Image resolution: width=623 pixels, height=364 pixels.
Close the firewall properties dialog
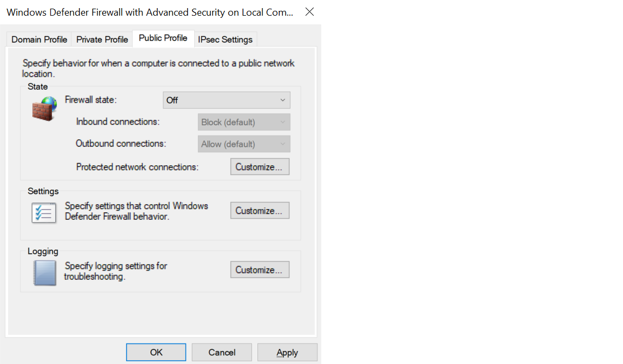click(309, 12)
